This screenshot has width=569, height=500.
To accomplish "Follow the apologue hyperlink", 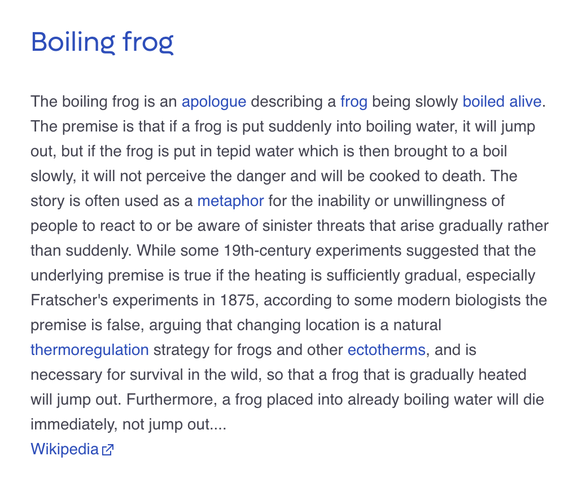I will click(214, 102).
